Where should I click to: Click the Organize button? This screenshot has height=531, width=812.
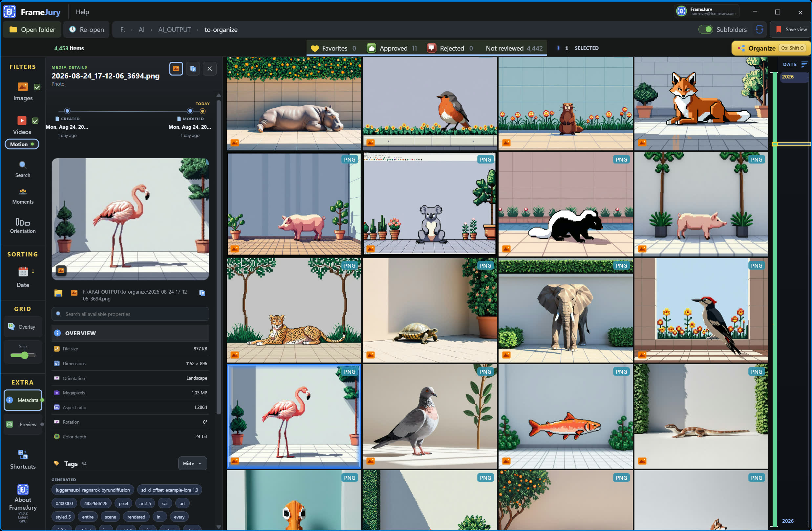771,48
